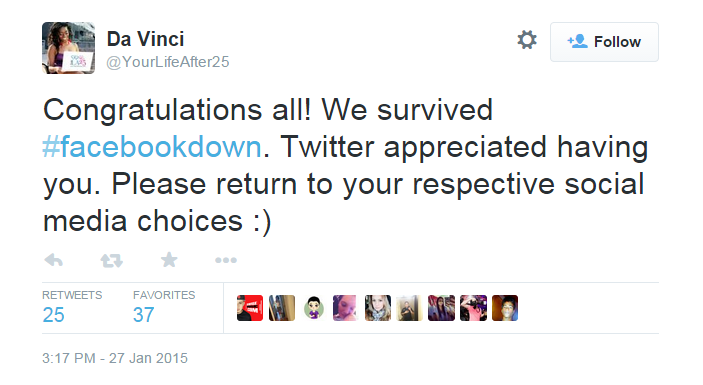The height and width of the screenshot is (385, 703).
Task: Open the blonde woman avatar
Action: (378, 308)
